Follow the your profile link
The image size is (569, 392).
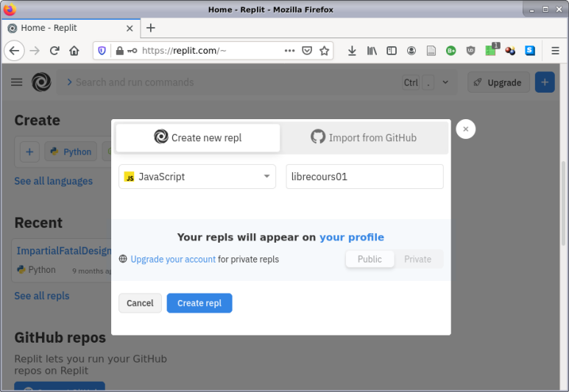coord(352,237)
